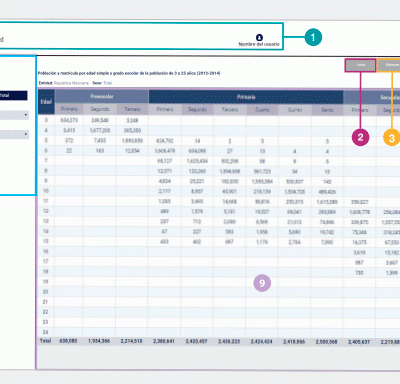Screen dimensions: 400x384
Task: Click the orange callout marker number 3
Action: coord(392,138)
